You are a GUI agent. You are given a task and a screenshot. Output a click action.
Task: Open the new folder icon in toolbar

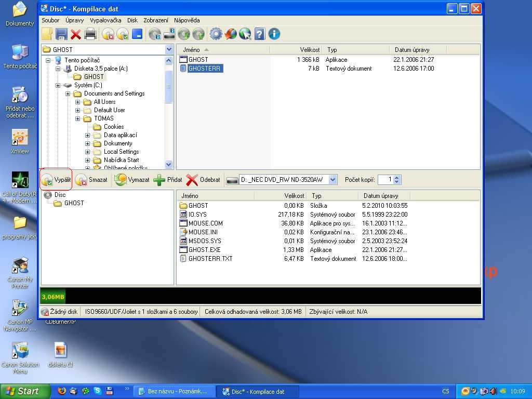pyautogui.click(x=47, y=34)
